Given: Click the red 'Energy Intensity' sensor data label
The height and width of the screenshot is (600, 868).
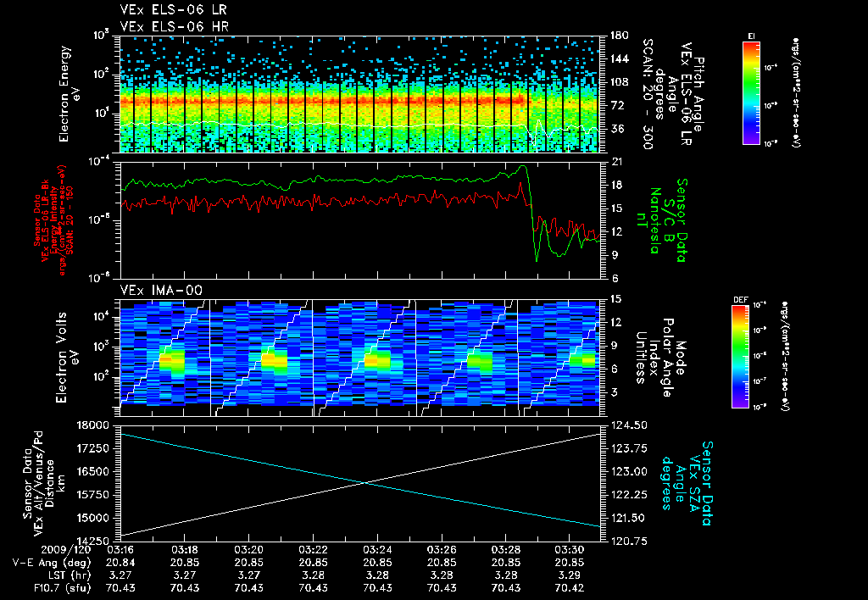Looking at the screenshot, I should point(53,221).
